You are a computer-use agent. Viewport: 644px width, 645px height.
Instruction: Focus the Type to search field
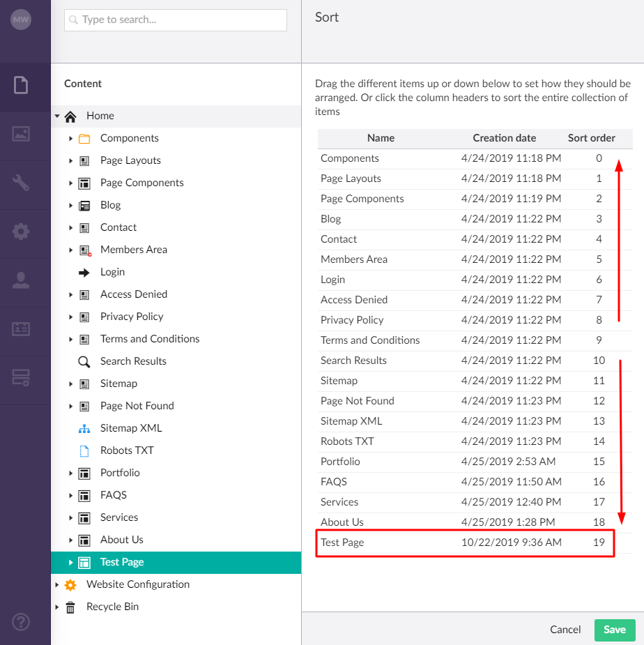[x=176, y=20]
